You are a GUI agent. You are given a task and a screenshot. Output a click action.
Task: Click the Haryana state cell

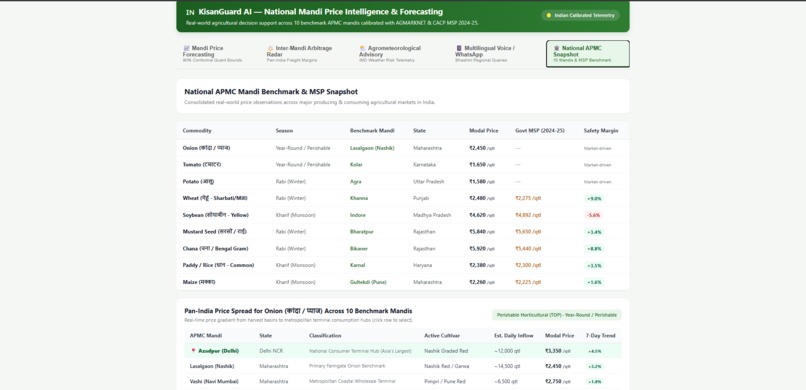(x=422, y=265)
